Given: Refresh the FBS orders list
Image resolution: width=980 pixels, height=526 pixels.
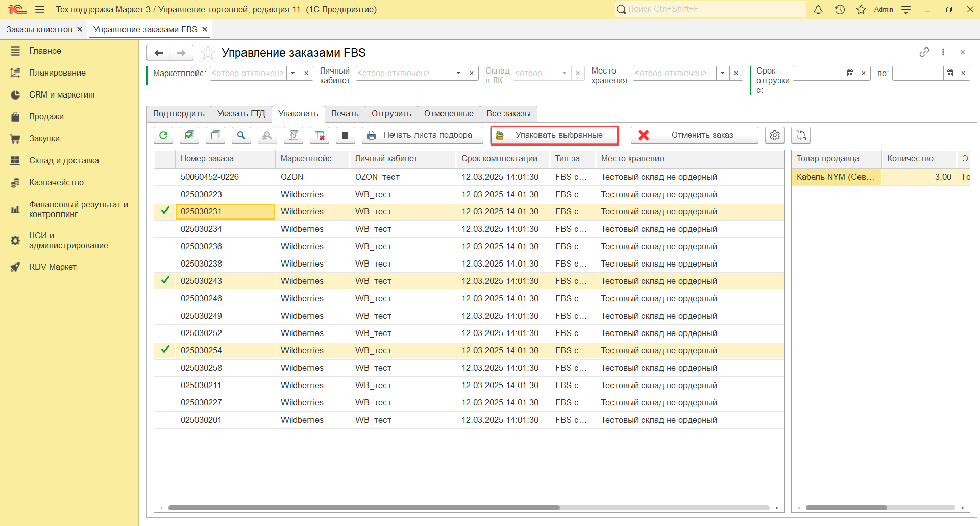Looking at the screenshot, I should (x=163, y=135).
